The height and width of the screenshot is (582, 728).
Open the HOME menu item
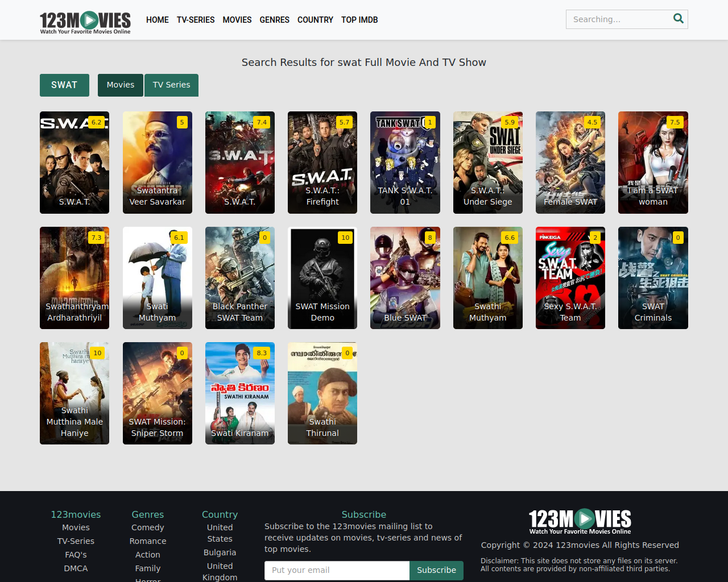pyautogui.click(x=158, y=20)
